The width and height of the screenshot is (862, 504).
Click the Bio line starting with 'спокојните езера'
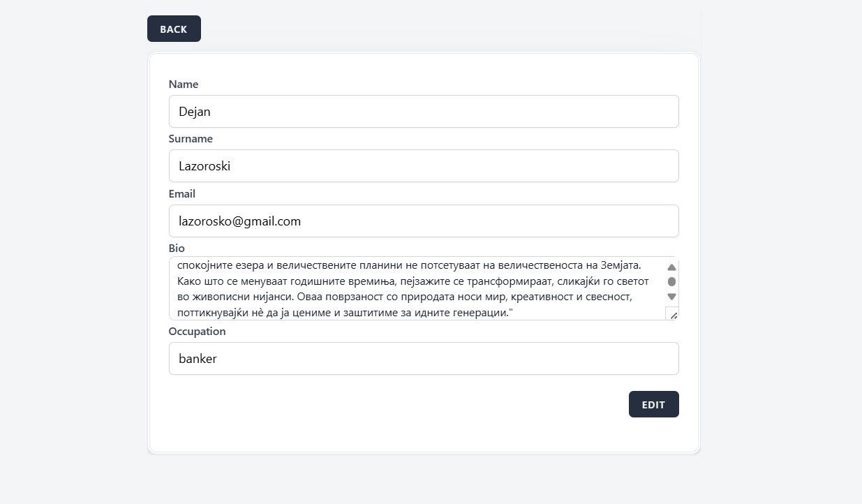coord(412,265)
